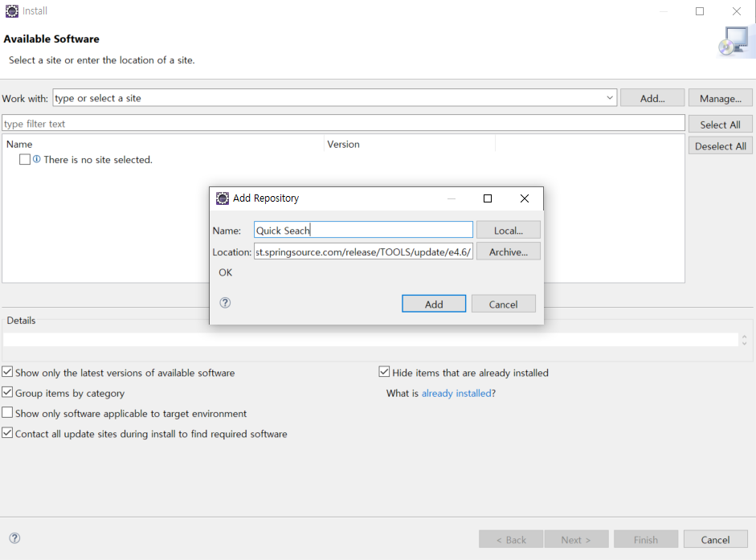Screen dimensions: 756x560
Task: Click the Name field containing 'Quick Seach'
Action: click(x=363, y=230)
